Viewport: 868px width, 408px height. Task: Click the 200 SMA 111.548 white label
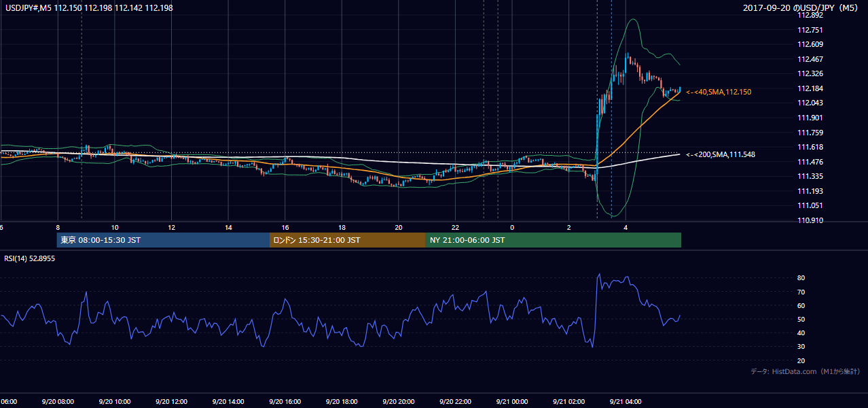721,155
